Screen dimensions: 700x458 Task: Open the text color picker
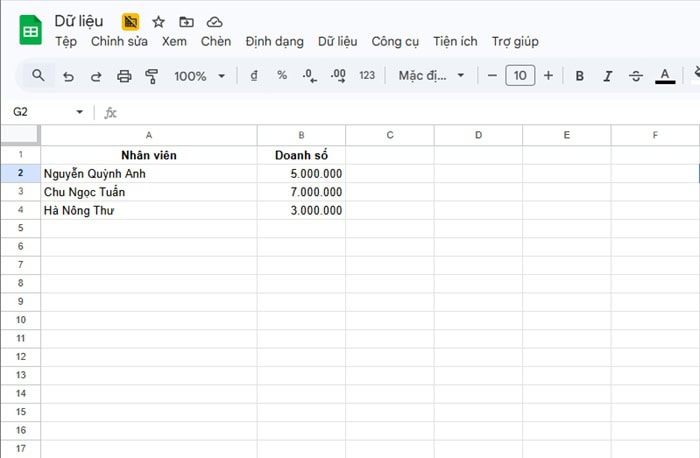(664, 76)
